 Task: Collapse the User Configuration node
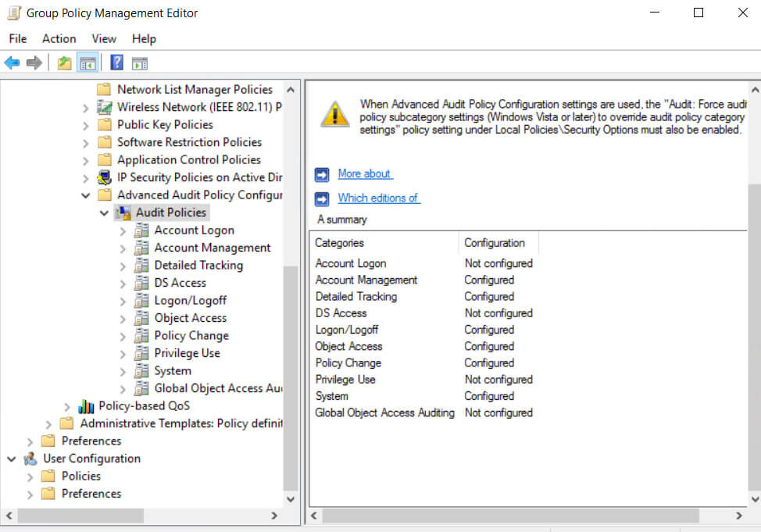(12, 459)
